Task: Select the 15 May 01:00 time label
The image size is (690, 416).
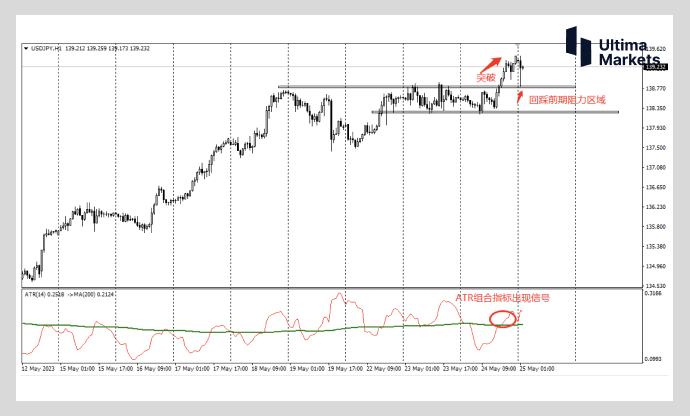Action: [x=77, y=369]
